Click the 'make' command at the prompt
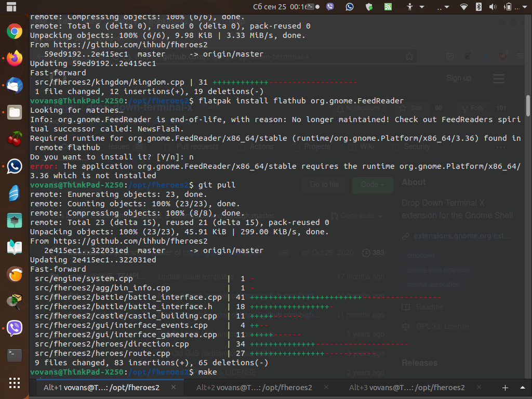The image size is (532, 399). click(x=208, y=372)
